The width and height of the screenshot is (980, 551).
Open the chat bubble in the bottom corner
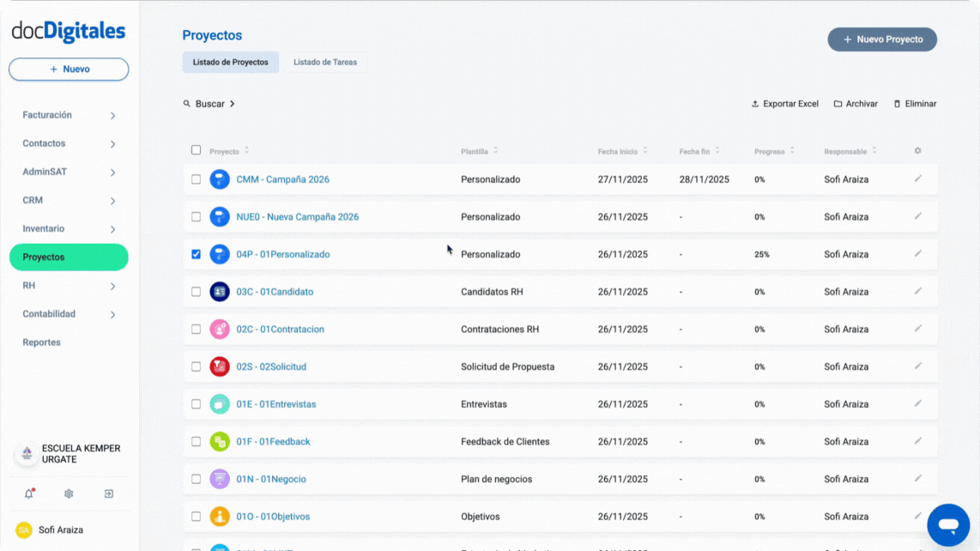948,524
